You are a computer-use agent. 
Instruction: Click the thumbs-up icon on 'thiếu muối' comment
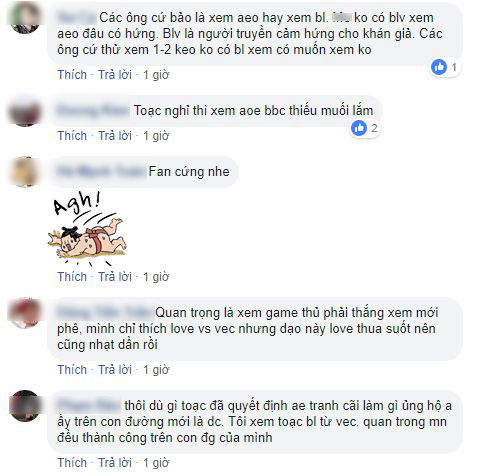[359, 128]
